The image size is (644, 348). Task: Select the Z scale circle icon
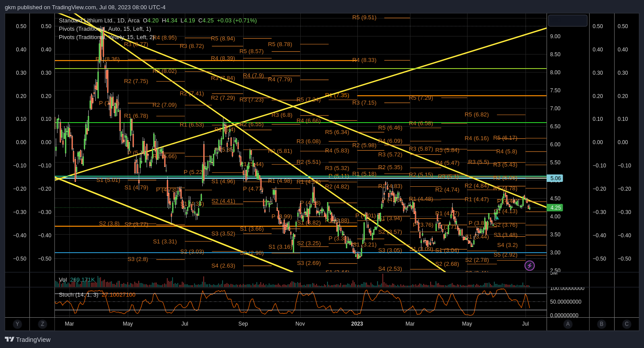[42, 324]
